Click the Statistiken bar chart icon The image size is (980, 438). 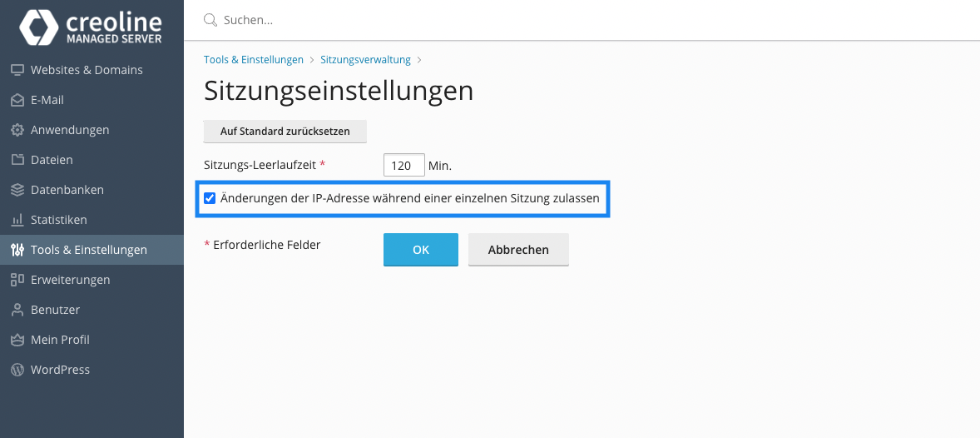17,220
